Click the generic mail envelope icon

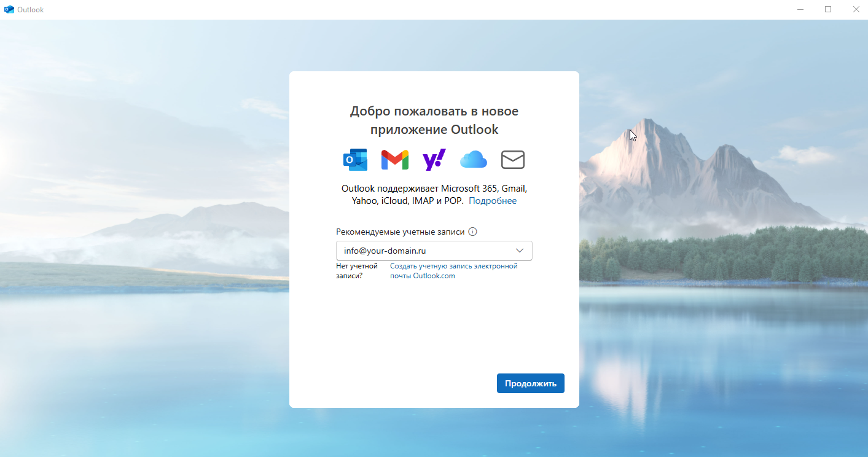click(513, 160)
